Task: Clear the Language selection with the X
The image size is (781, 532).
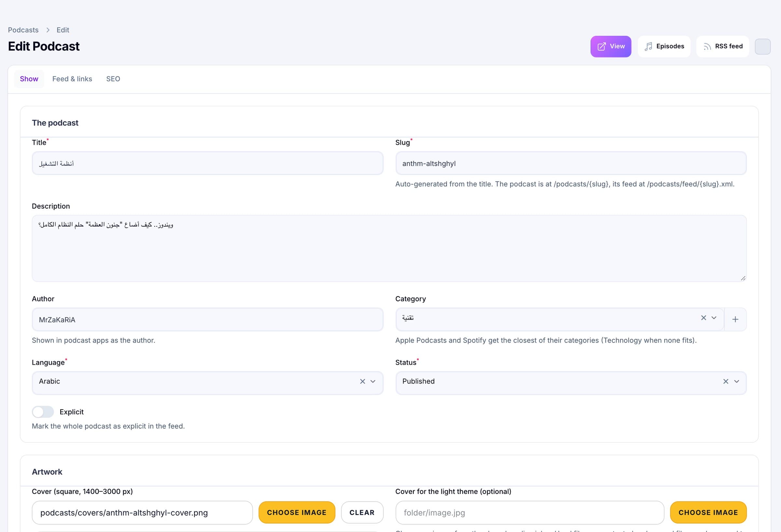Action: click(362, 381)
